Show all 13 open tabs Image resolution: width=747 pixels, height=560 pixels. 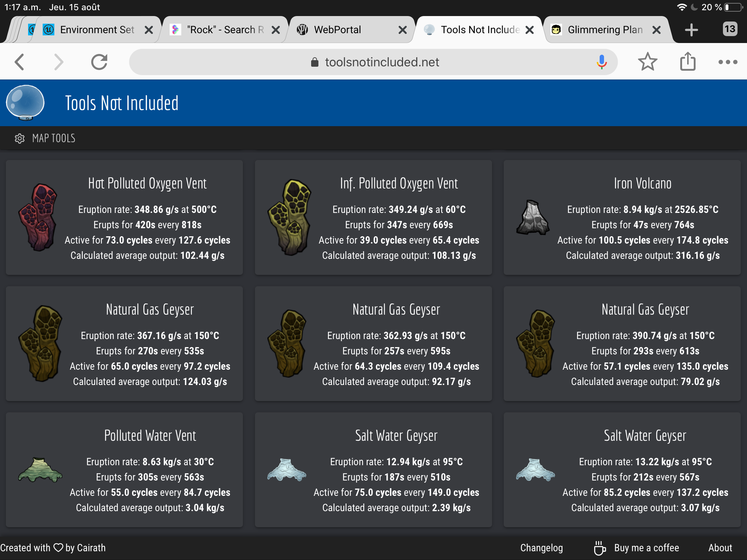[729, 29]
